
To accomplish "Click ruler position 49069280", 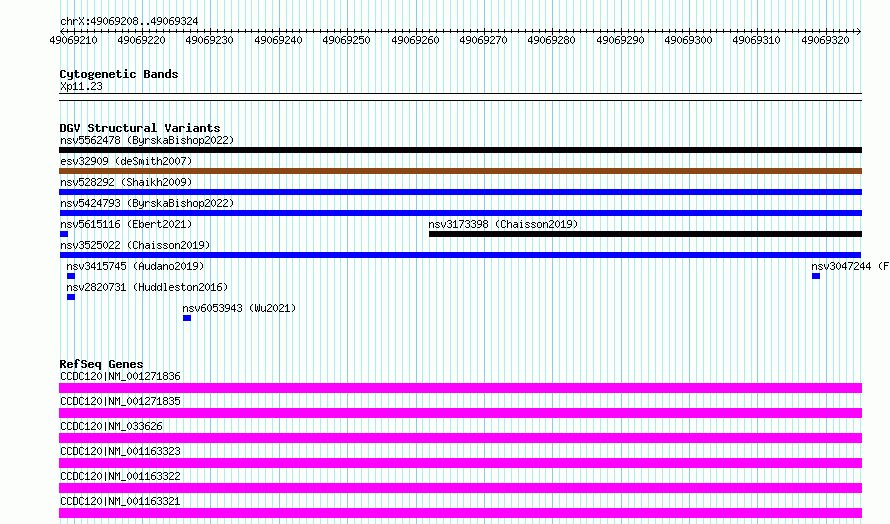I will tap(551, 40).
